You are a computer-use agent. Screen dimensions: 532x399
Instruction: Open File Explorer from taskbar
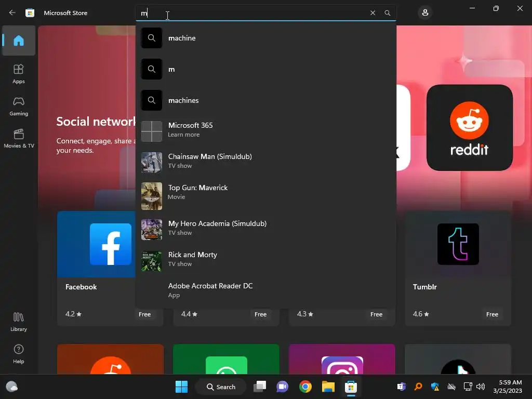pos(328,387)
